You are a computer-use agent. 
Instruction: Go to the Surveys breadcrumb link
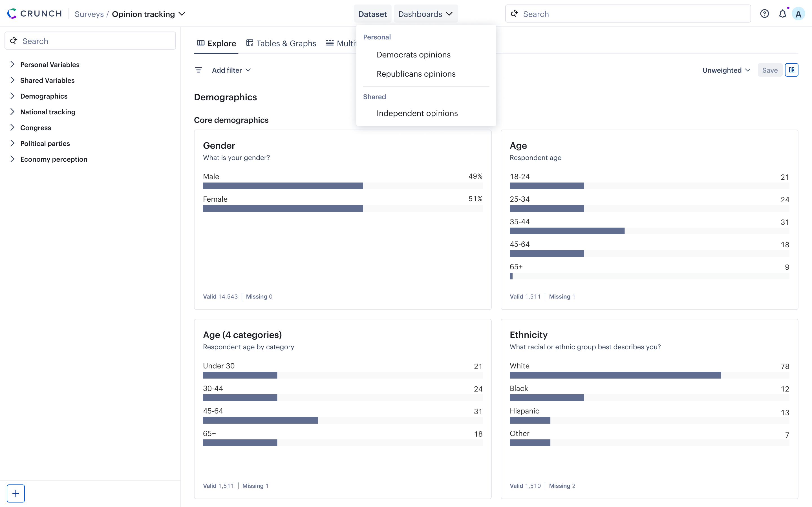[x=89, y=14]
